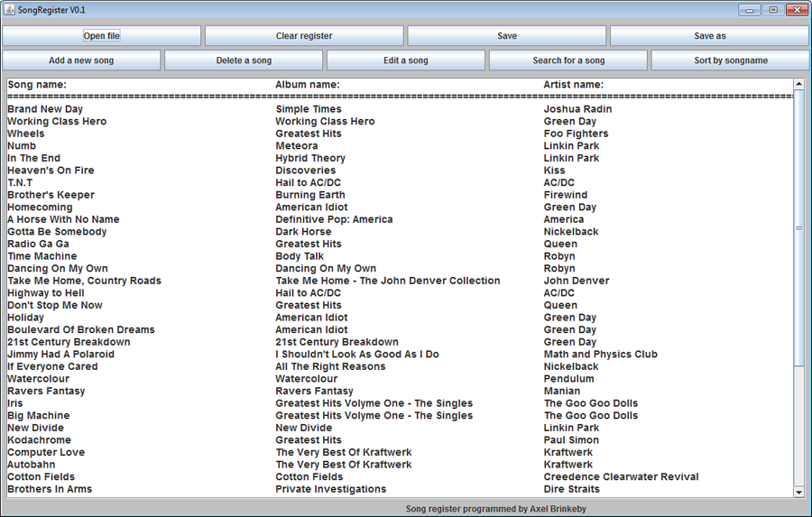Screen dimensions: 812x517
Task: Click Time Machine song
Action: 42,256
